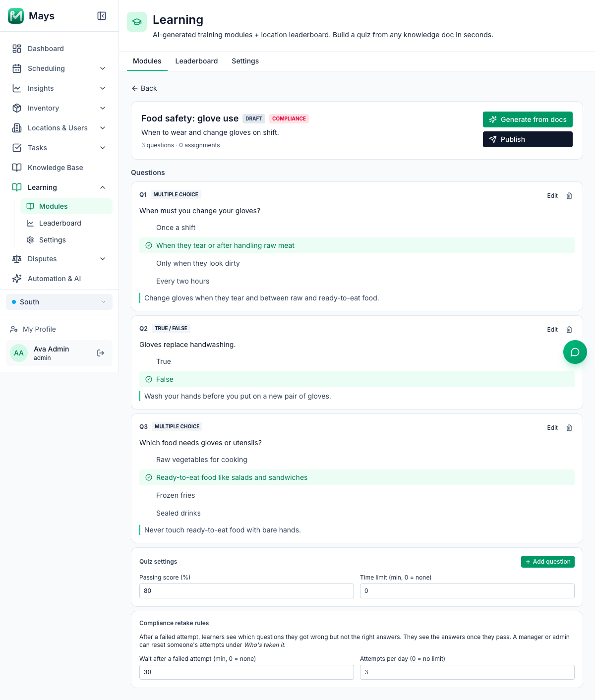Open the South location dropdown

(59, 302)
